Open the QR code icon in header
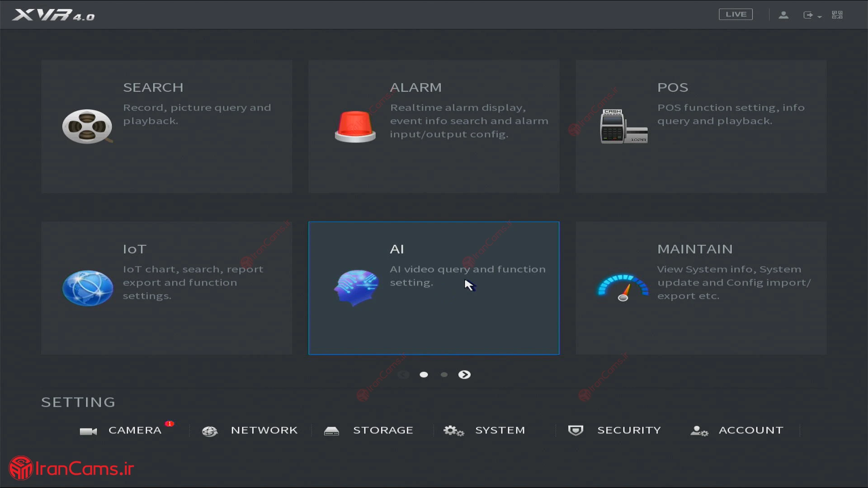 [837, 15]
